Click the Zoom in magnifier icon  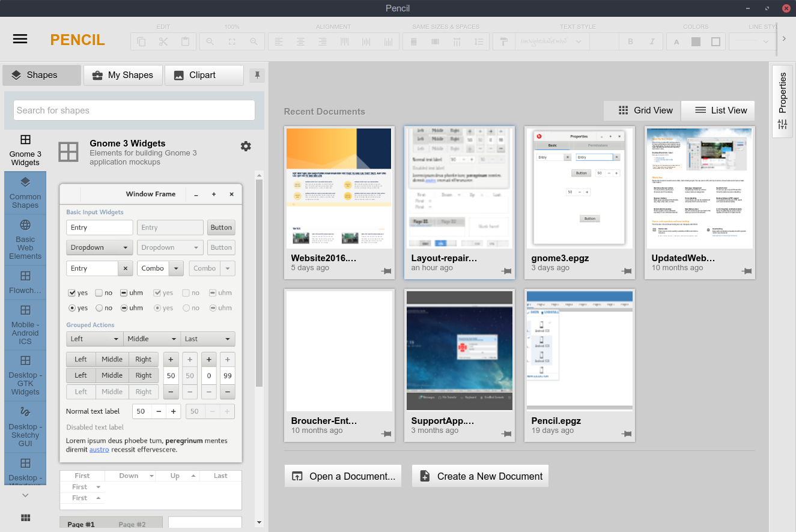254,41
